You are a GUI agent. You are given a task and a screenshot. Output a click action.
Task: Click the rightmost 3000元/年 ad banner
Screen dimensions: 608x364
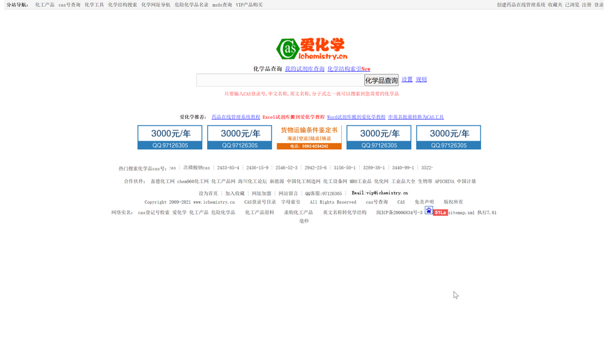(448, 137)
